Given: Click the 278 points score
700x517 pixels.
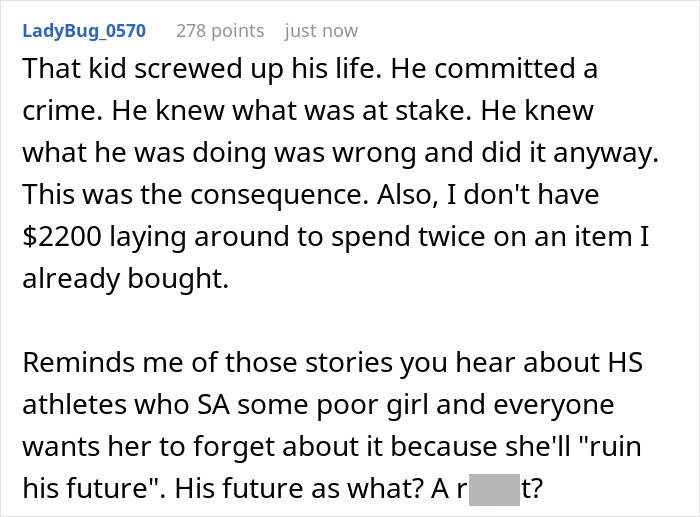Looking at the screenshot, I should (220, 31).
